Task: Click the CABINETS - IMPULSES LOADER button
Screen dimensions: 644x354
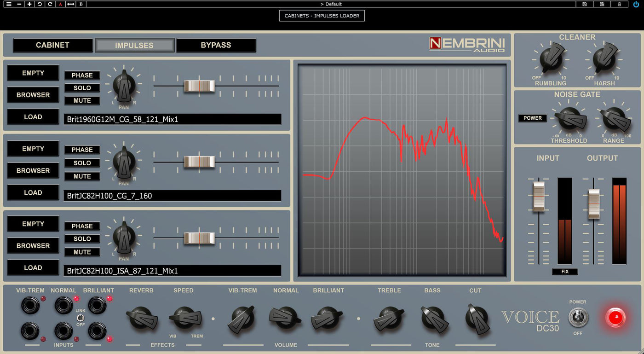Action: click(x=322, y=16)
